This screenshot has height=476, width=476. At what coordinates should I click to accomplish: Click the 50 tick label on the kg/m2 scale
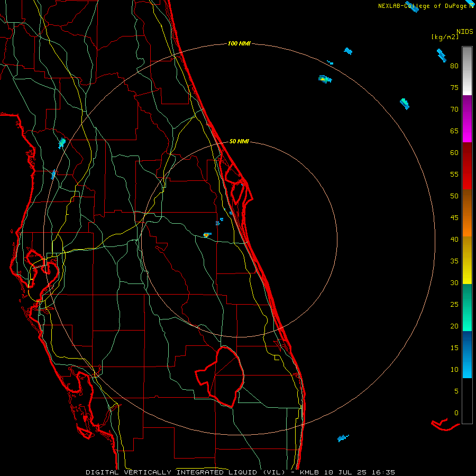(x=454, y=196)
